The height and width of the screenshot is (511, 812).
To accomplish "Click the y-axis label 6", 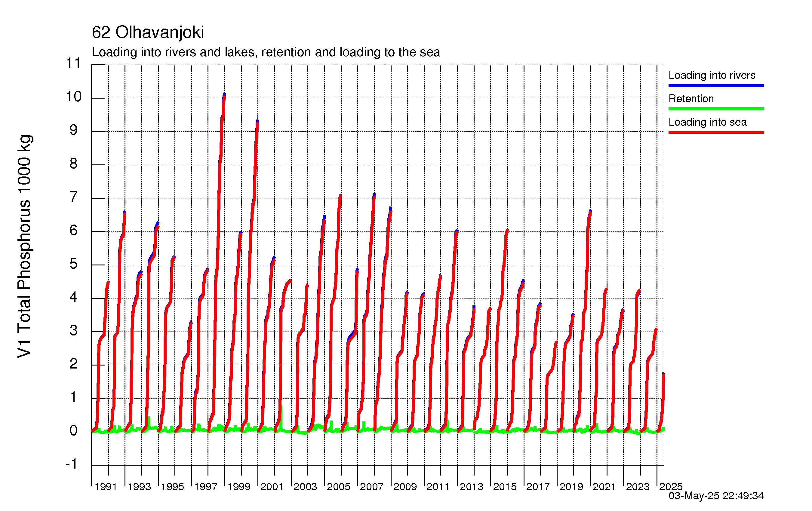I will pos(73,230).
